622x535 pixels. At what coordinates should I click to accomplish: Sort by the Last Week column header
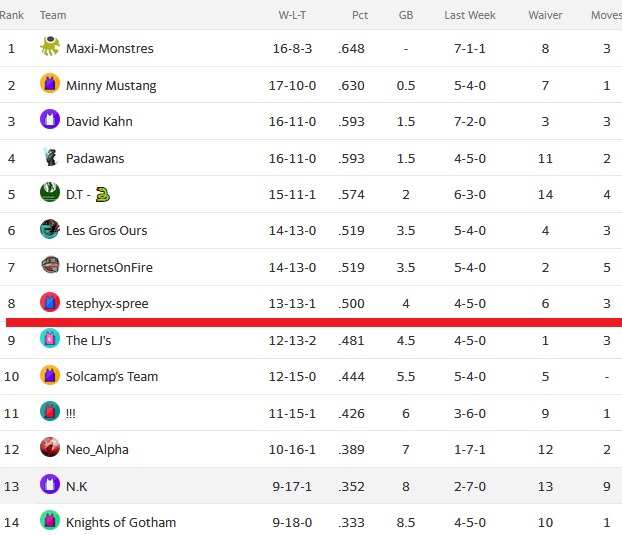[470, 15]
